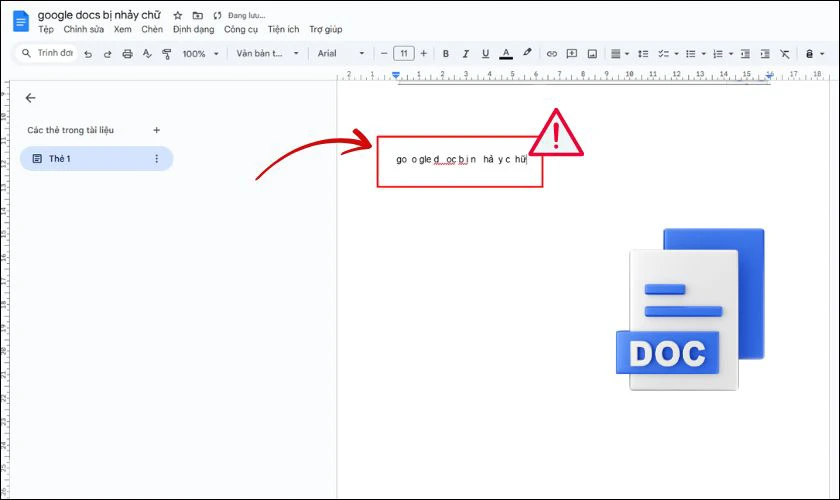Add a new tab with the plus icon
Screen dimensions: 840x500
[x=156, y=130]
